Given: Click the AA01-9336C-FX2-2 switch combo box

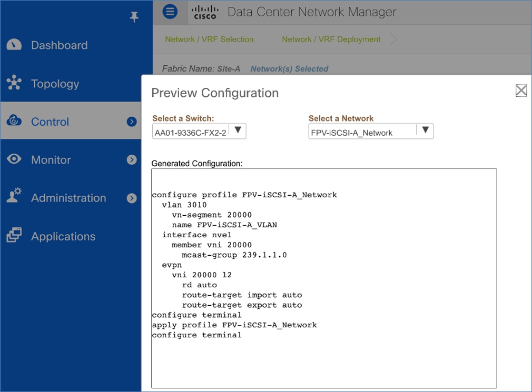Looking at the screenshot, I should pyautogui.click(x=199, y=132).
